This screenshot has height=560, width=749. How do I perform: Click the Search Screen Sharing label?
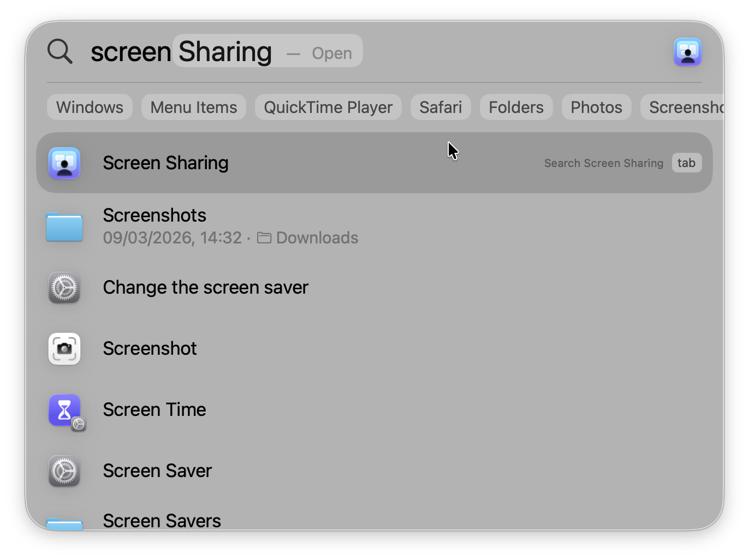pyautogui.click(x=604, y=163)
